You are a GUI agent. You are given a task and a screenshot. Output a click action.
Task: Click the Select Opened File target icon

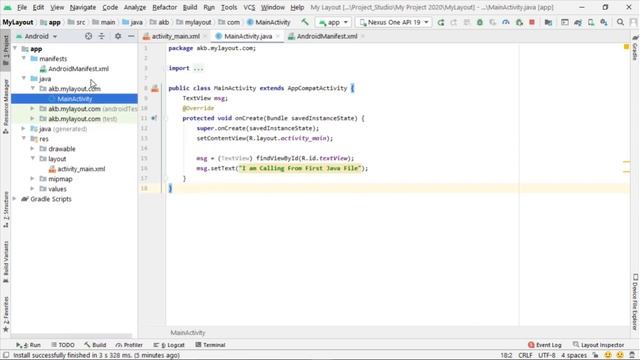(x=89, y=36)
